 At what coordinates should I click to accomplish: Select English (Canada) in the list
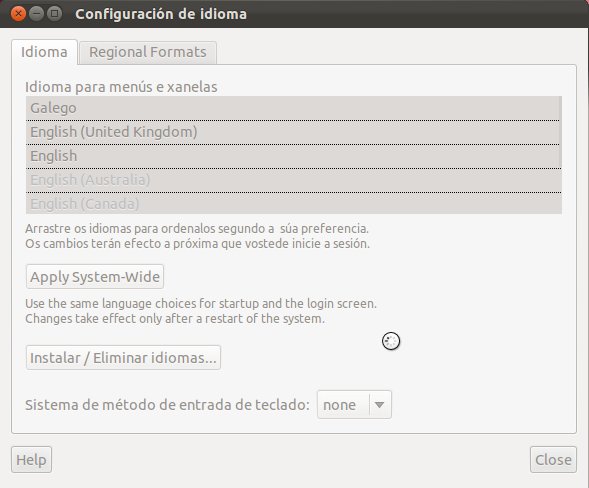(294, 204)
